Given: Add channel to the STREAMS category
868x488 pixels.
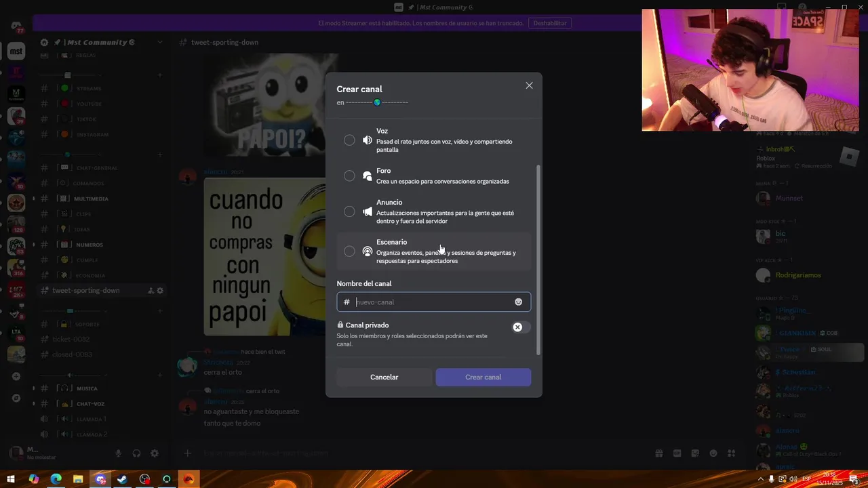Looking at the screenshot, I should (x=160, y=75).
